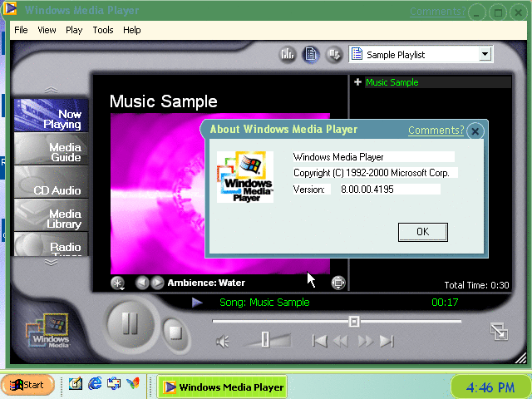
Task: Launch MSN butterfly from quick launch
Action: click(133, 384)
